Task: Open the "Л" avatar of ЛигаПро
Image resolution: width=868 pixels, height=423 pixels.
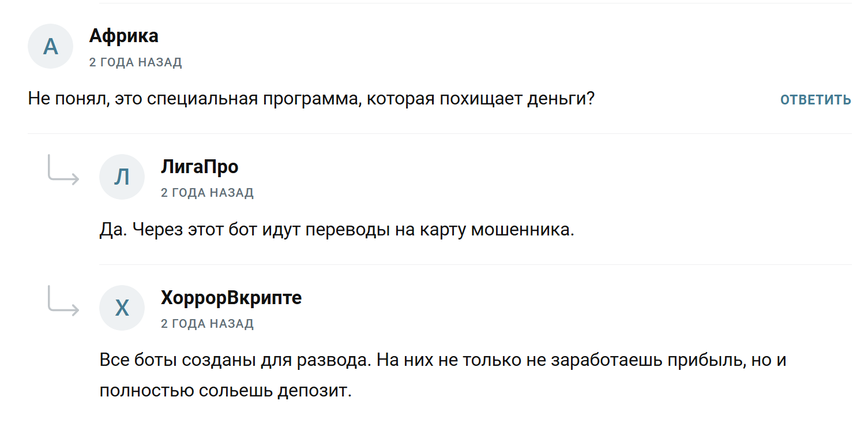Action: click(x=122, y=177)
